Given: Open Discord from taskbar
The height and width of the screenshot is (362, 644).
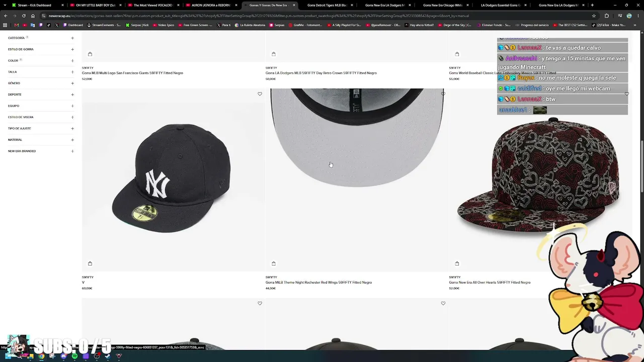Looking at the screenshot, I should [64, 356].
